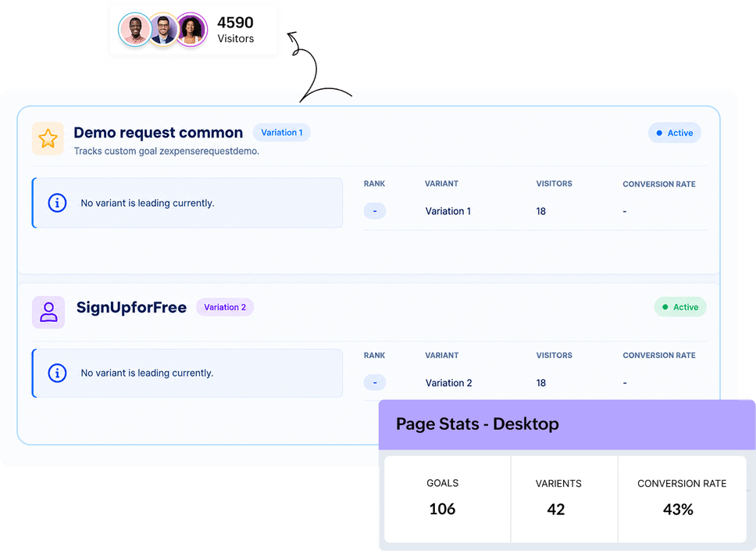Click CONVERSION RATE header in Demo request table
The image size is (756, 551).
[659, 184]
